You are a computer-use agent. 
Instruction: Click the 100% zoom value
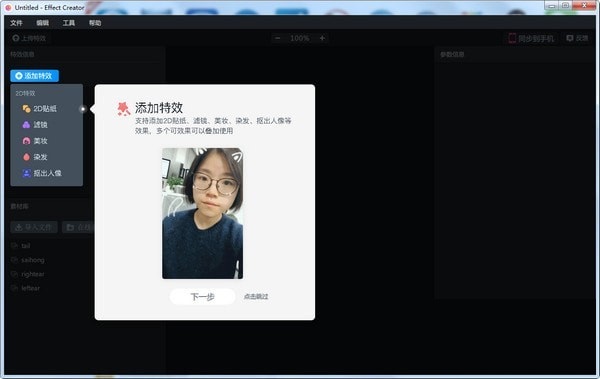click(300, 38)
